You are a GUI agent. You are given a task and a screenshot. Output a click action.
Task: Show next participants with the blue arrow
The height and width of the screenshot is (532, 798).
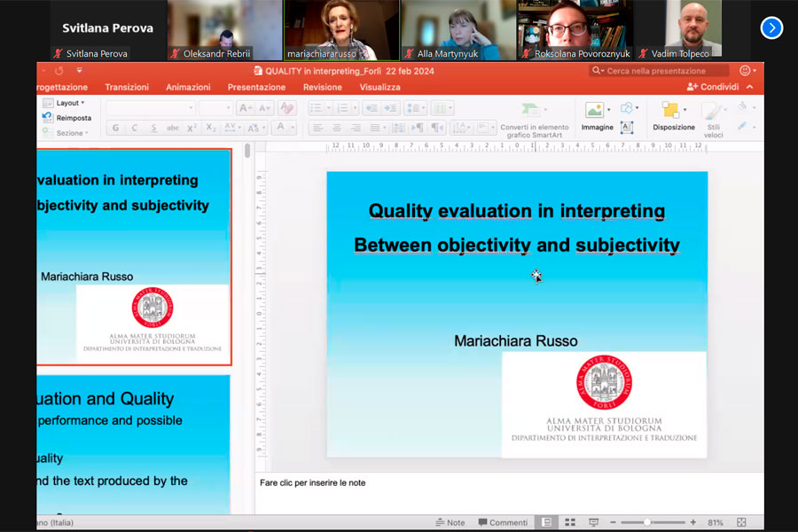(x=771, y=28)
